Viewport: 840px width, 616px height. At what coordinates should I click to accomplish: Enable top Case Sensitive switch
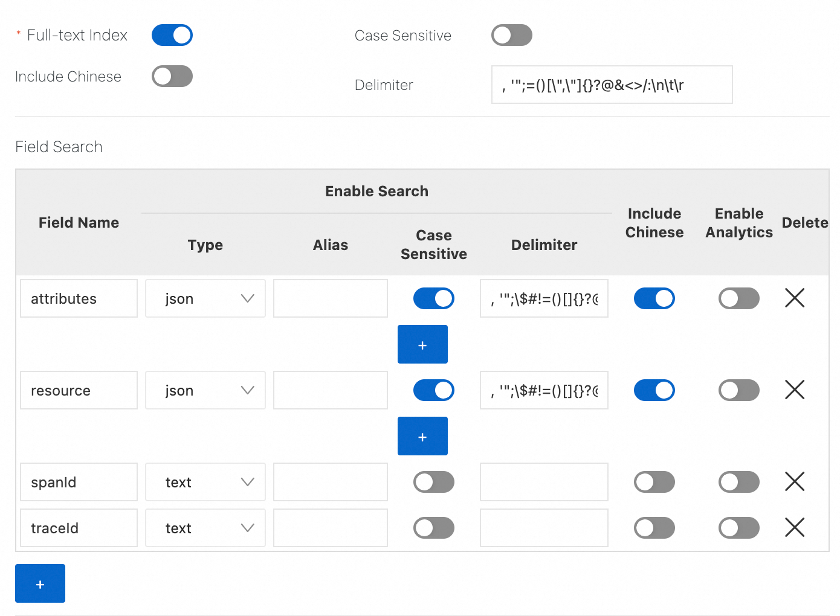pyautogui.click(x=512, y=35)
